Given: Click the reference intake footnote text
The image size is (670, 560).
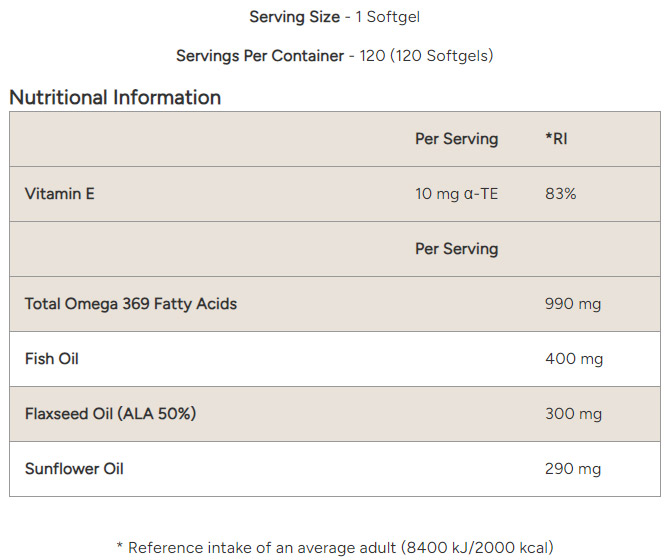Looking at the screenshot, I should pos(335,547).
